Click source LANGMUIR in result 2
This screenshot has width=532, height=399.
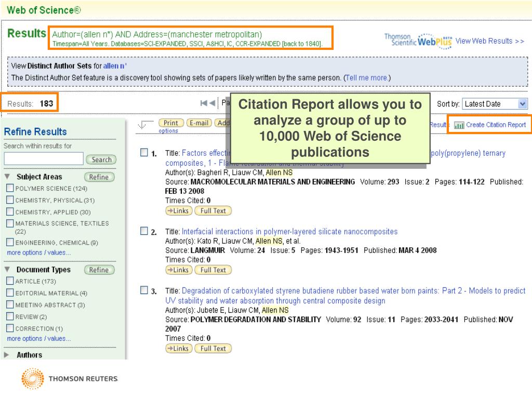208,250
